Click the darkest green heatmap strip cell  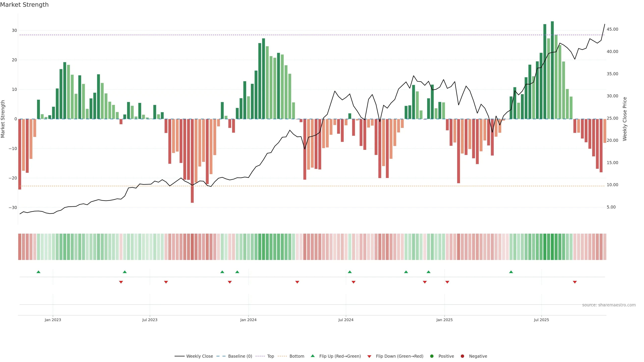point(552,247)
